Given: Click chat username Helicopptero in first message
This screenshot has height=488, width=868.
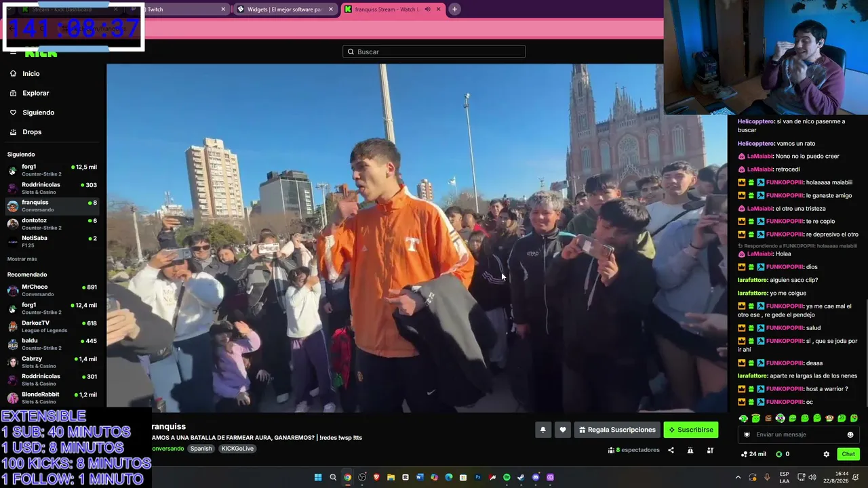Looking at the screenshot, I should tap(756, 121).
